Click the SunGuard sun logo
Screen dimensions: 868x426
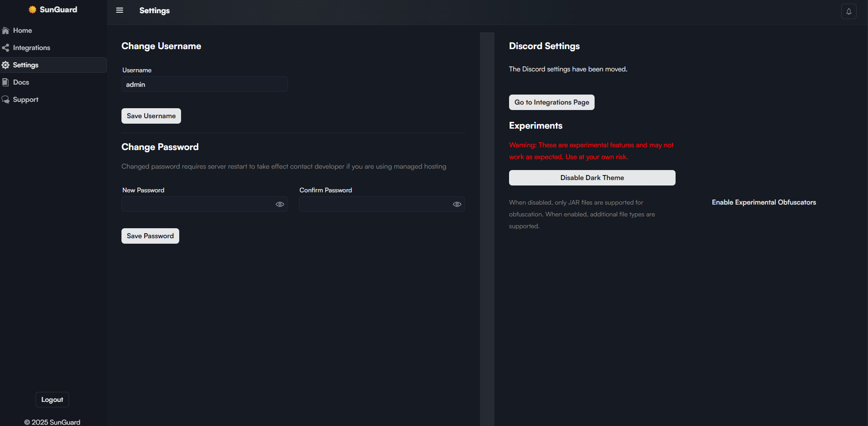coord(32,10)
